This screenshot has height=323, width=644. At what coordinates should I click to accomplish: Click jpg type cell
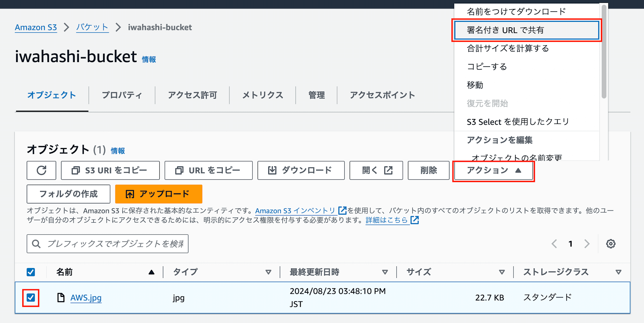179,298
